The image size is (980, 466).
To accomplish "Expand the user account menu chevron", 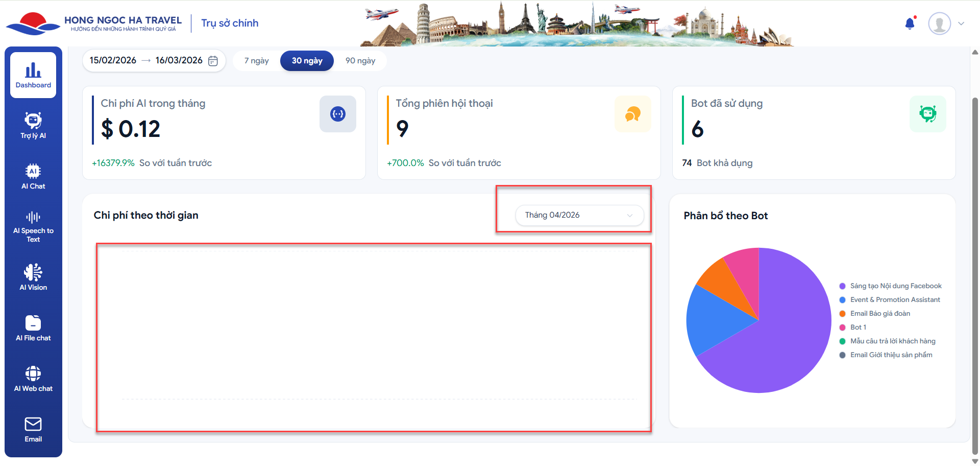I will pos(961,24).
